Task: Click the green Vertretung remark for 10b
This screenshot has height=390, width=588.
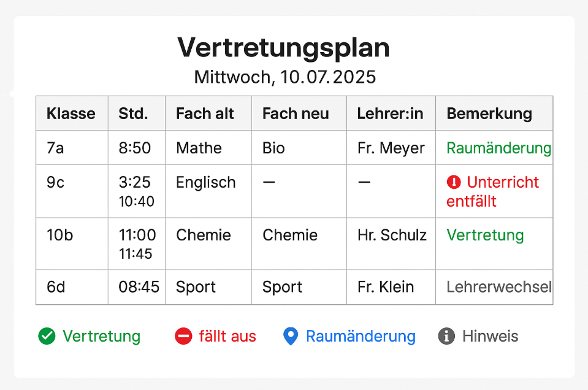Action: point(485,235)
